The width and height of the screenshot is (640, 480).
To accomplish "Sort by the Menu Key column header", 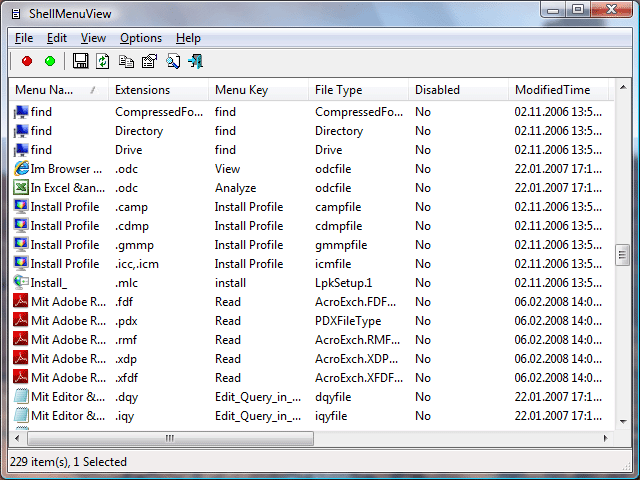I will click(x=258, y=90).
